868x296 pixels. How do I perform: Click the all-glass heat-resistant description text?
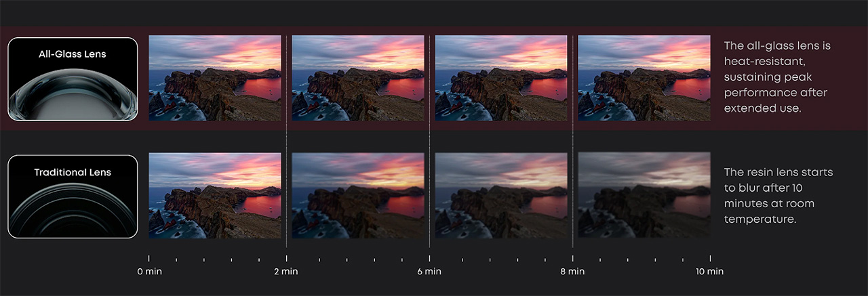click(776, 77)
